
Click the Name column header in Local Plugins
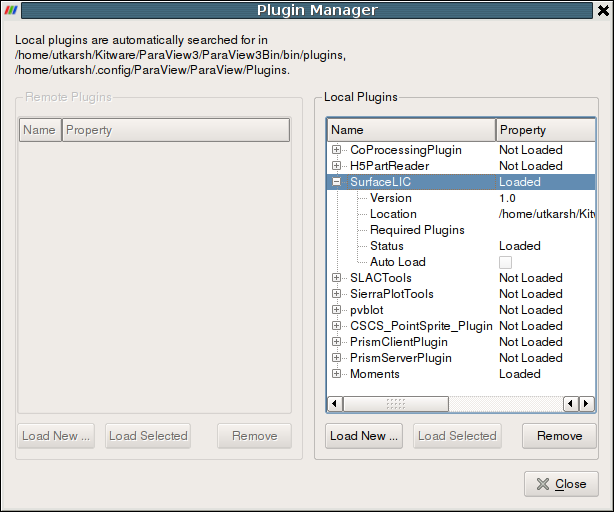click(x=412, y=130)
